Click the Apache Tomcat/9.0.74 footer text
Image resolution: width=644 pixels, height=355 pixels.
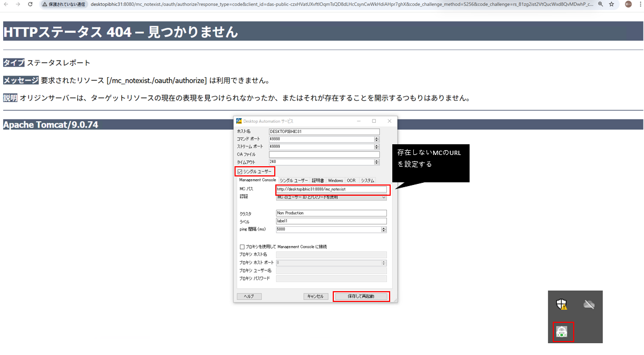point(50,125)
